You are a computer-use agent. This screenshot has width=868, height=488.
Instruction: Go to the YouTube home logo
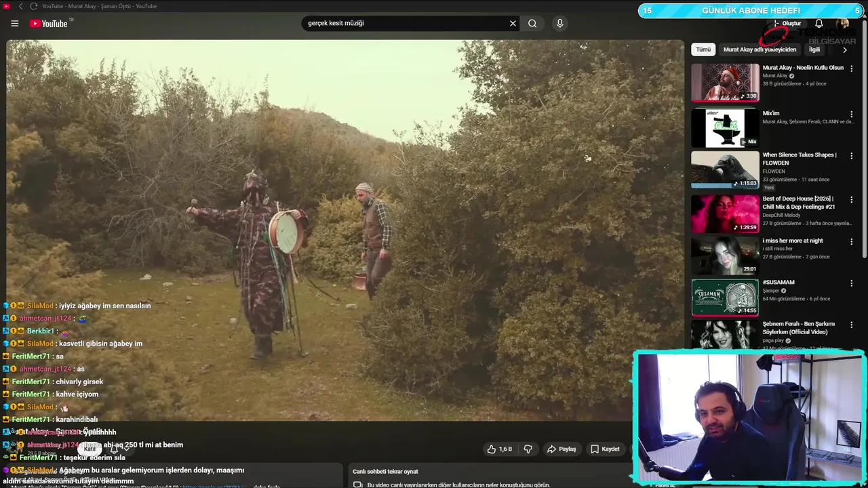(x=48, y=24)
